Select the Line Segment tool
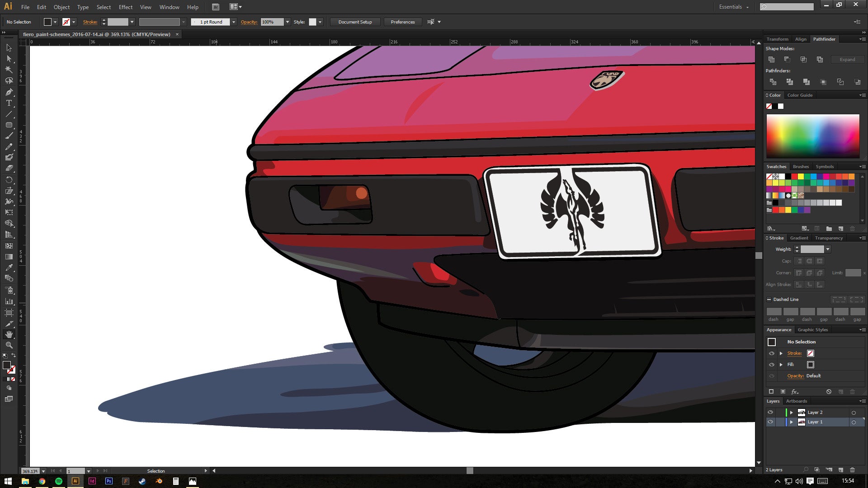 9,114
